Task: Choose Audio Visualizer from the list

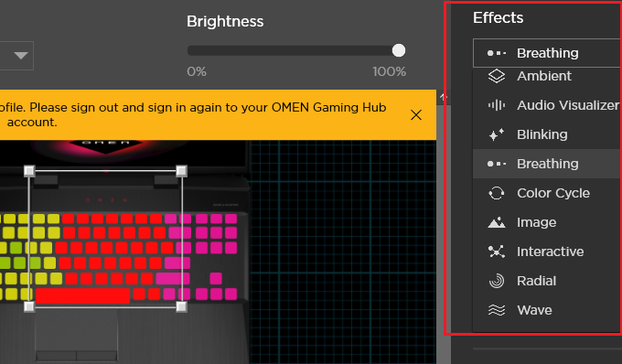Action: [x=568, y=105]
